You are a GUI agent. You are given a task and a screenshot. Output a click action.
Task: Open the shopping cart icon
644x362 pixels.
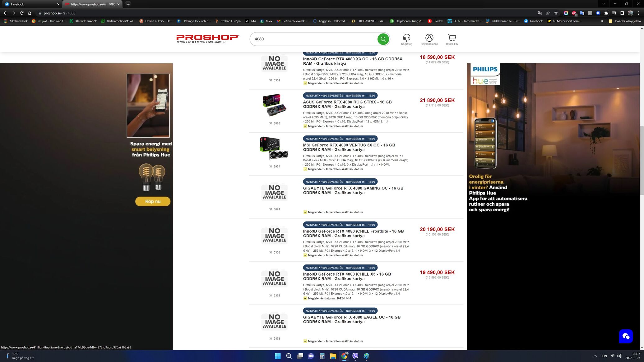point(452,38)
